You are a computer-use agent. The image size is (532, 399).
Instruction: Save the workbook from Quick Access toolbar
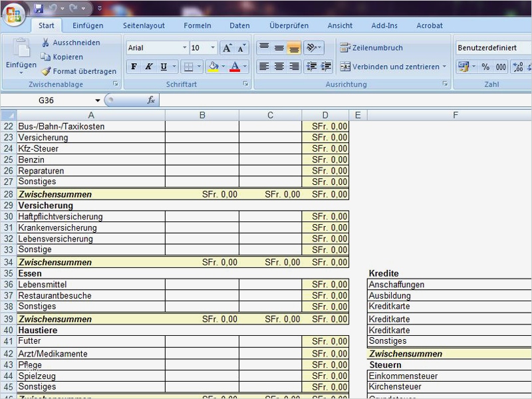(x=39, y=9)
